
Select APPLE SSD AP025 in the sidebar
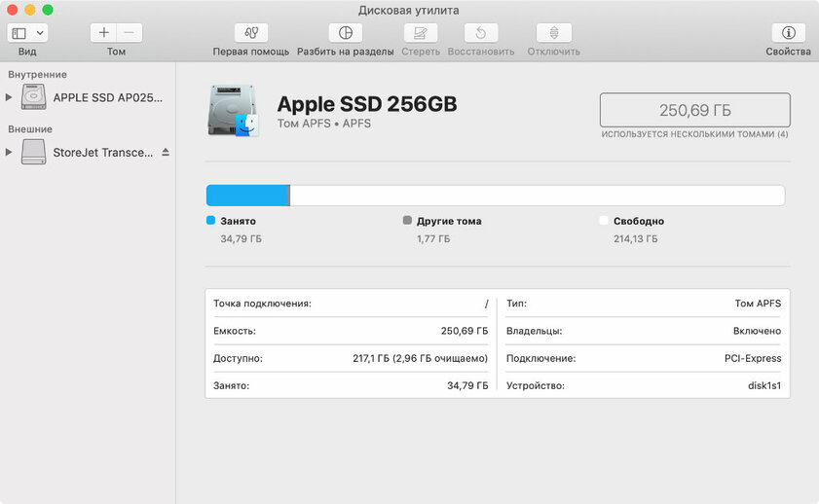107,97
